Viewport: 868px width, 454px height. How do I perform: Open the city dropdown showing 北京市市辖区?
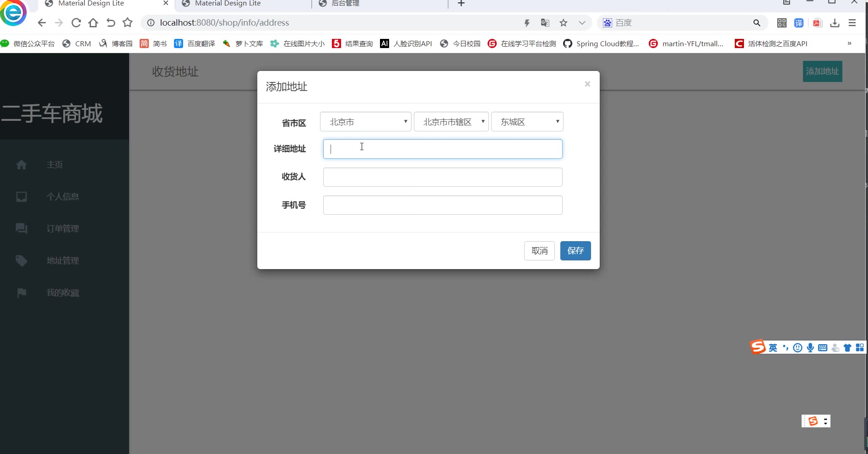(451, 122)
